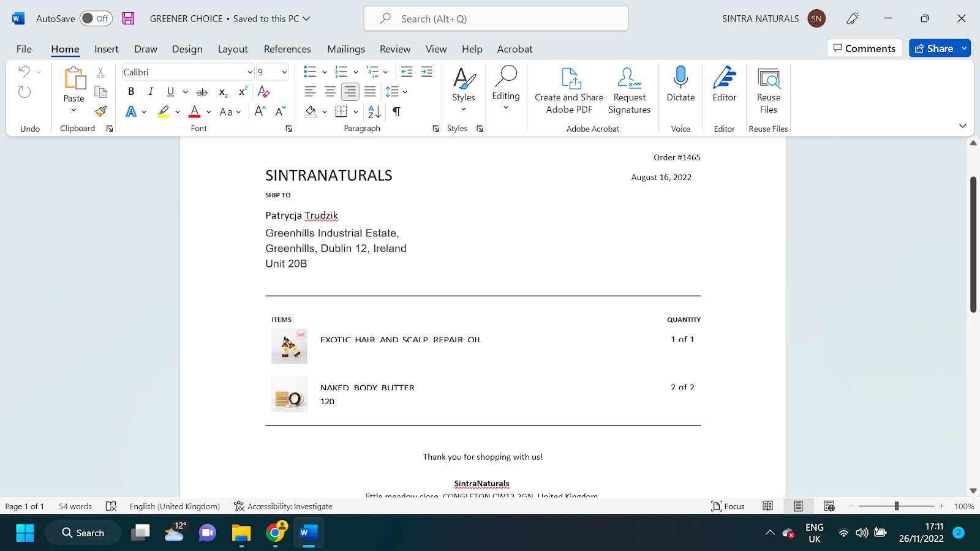The image size is (980, 551).
Task: Toggle superscript formatting
Action: coord(243,92)
